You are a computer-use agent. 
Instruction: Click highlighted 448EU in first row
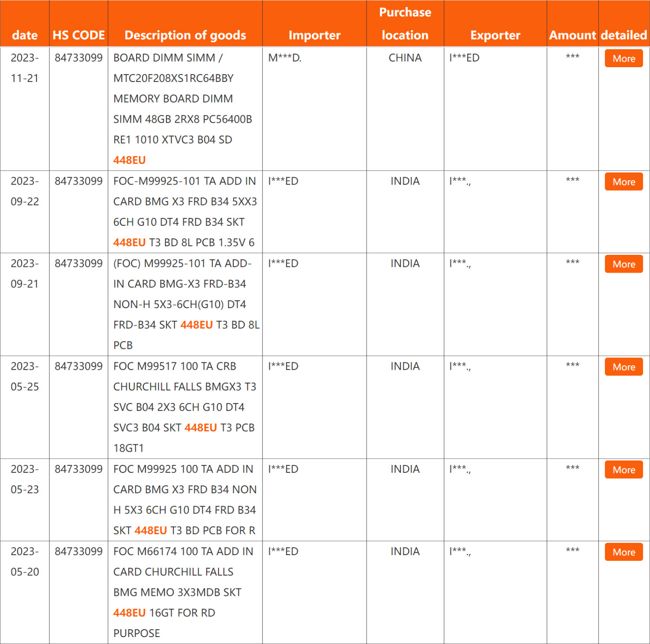129,160
